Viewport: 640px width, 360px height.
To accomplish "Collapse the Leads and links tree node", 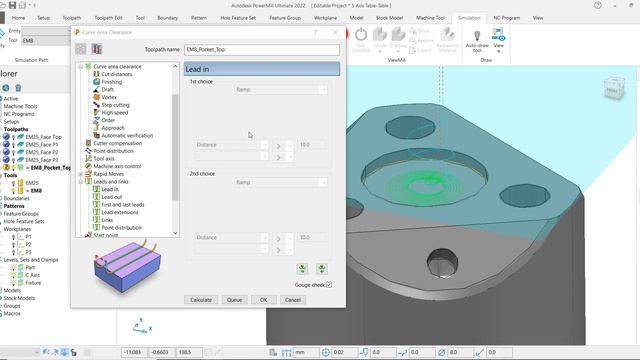I will click(81, 182).
